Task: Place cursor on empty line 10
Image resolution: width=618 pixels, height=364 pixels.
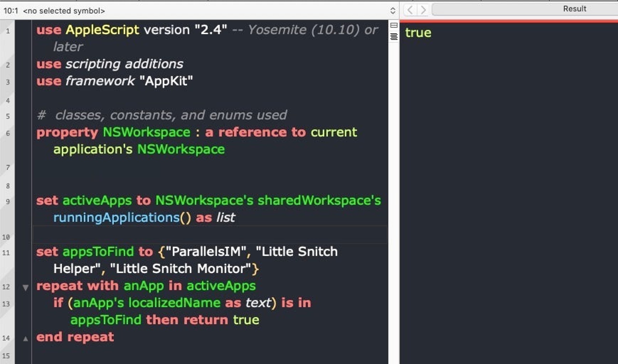Action: coord(210,235)
